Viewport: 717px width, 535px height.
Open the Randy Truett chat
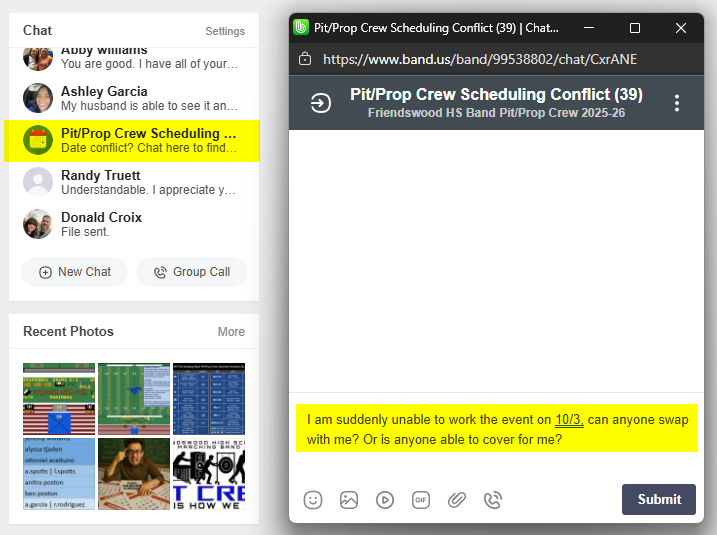tap(134, 182)
